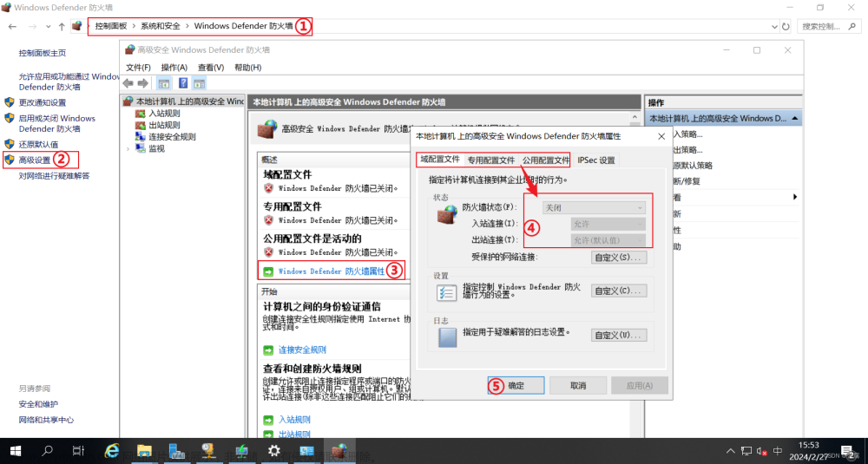Click 还原默认值 link
The height and width of the screenshot is (464, 868).
[38, 144]
